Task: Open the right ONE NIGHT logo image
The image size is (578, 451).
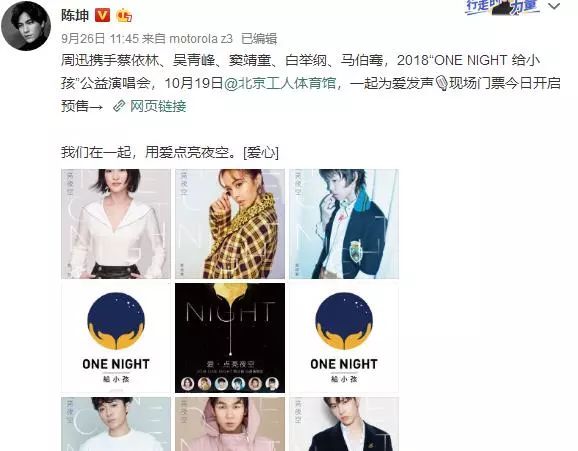Action: coord(344,338)
